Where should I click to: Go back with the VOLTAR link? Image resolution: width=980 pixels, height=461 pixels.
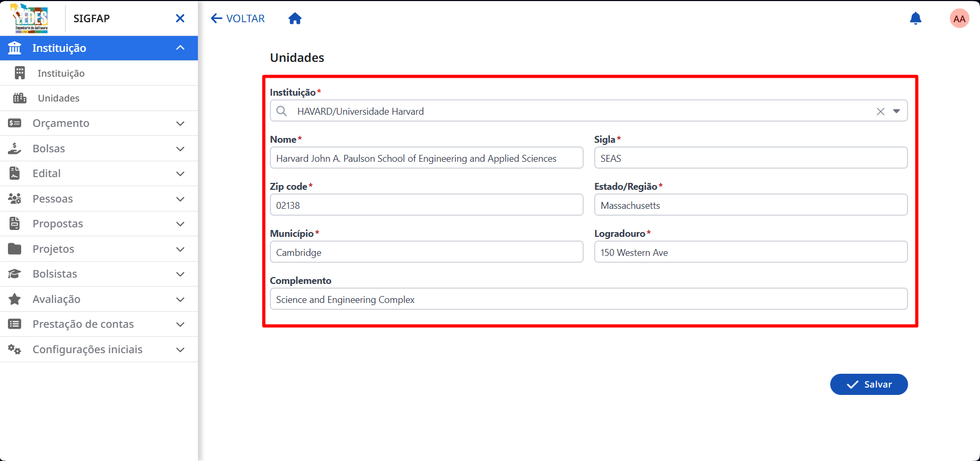[238, 19]
